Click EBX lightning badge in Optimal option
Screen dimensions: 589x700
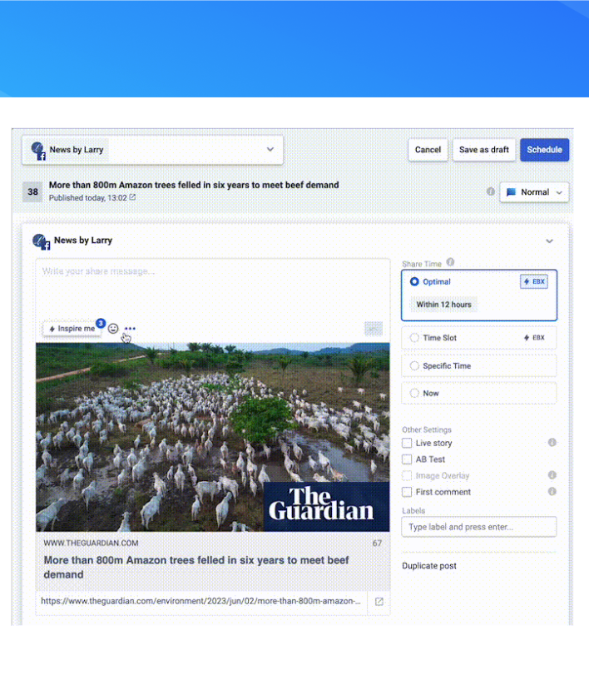pyautogui.click(x=533, y=281)
